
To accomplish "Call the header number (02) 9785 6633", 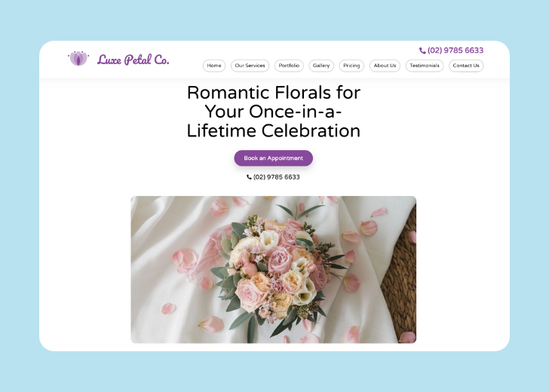I will (455, 51).
